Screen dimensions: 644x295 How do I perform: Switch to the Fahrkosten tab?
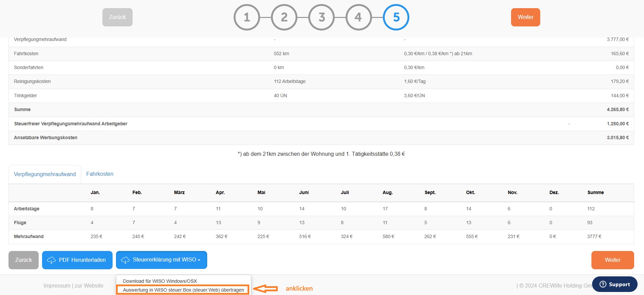point(100,174)
